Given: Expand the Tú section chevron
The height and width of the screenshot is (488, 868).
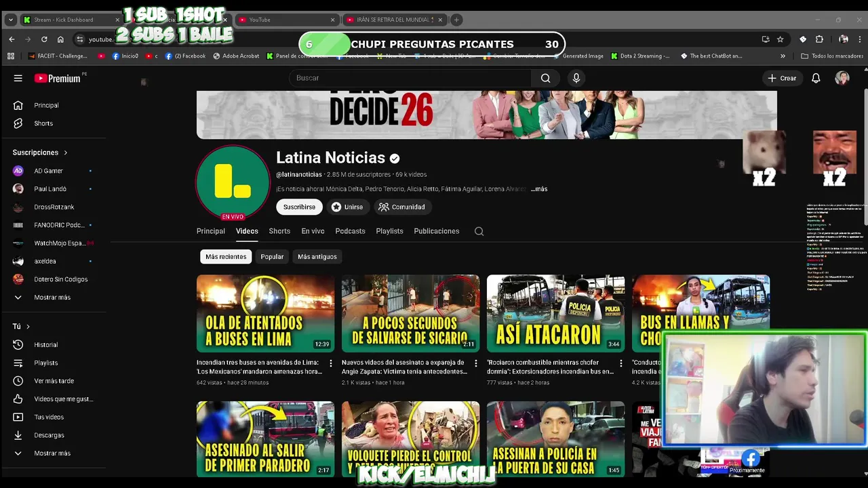Looking at the screenshot, I should (28, 327).
